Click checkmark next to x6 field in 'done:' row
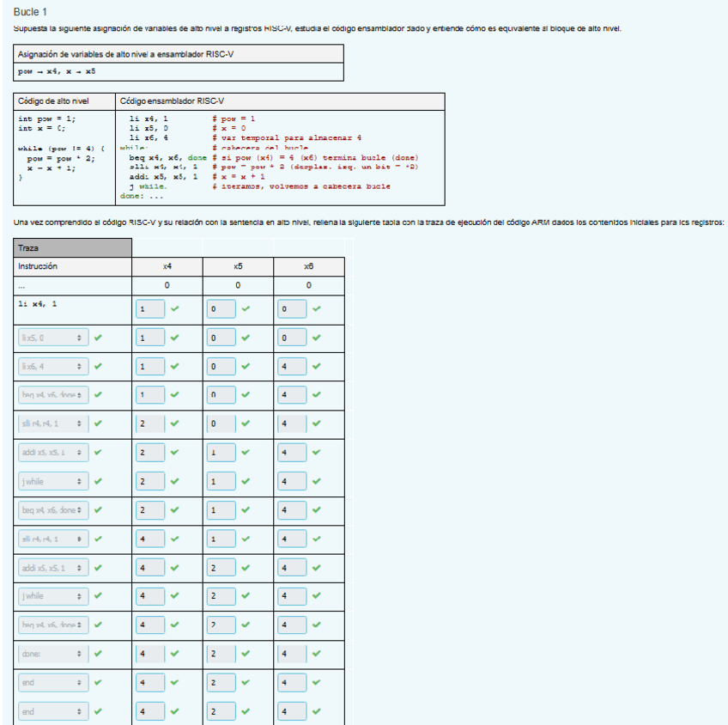The width and height of the screenshot is (728, 725). point(317,655)
